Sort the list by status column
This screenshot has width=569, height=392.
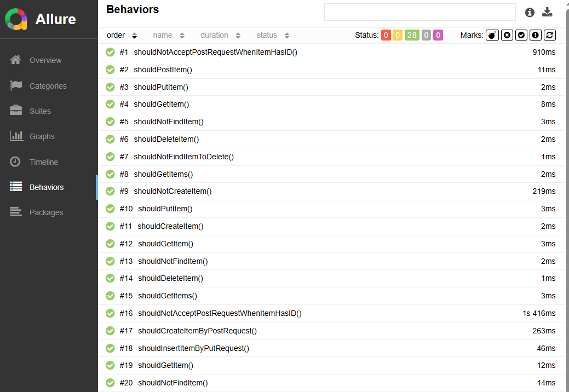(x=273, y=35)
